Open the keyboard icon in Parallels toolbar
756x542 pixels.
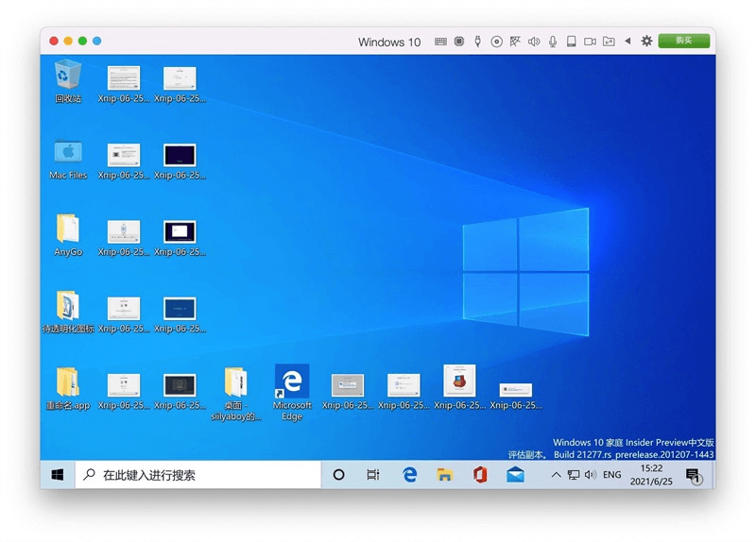440,42
